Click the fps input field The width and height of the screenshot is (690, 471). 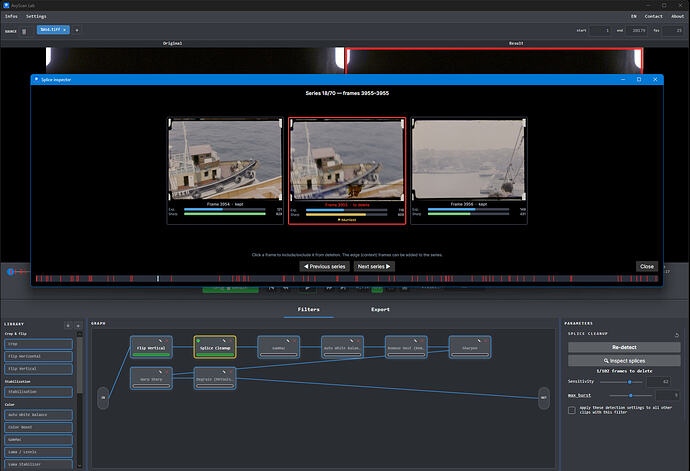pos(673,30)
